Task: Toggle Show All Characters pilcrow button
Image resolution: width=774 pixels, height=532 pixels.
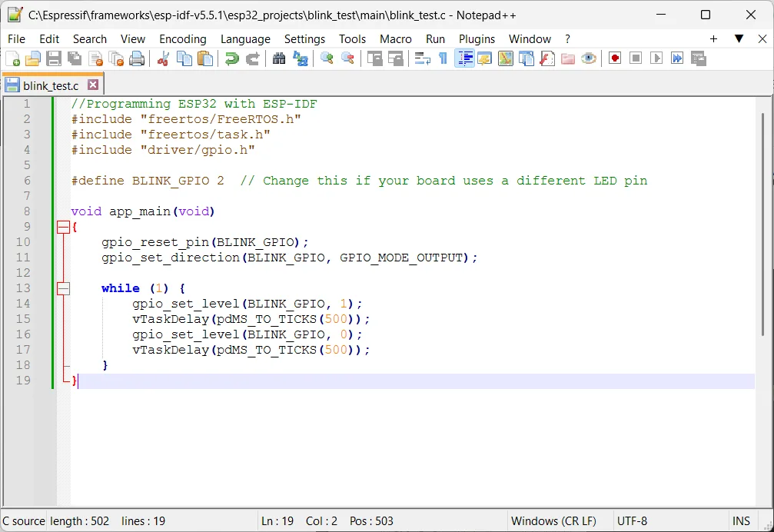Action: (x=443, y=58)
